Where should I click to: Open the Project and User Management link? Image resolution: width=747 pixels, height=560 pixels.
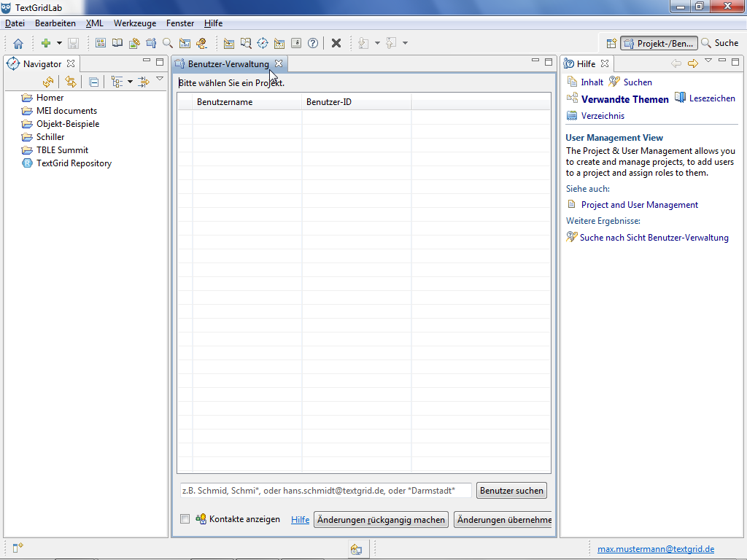coord(639,205)
